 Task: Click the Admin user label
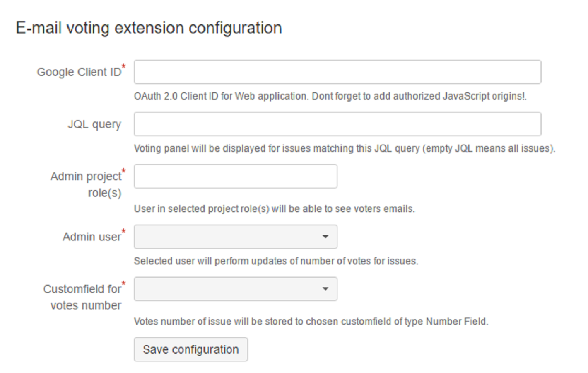pyautogui.click(x=92, y=237)
